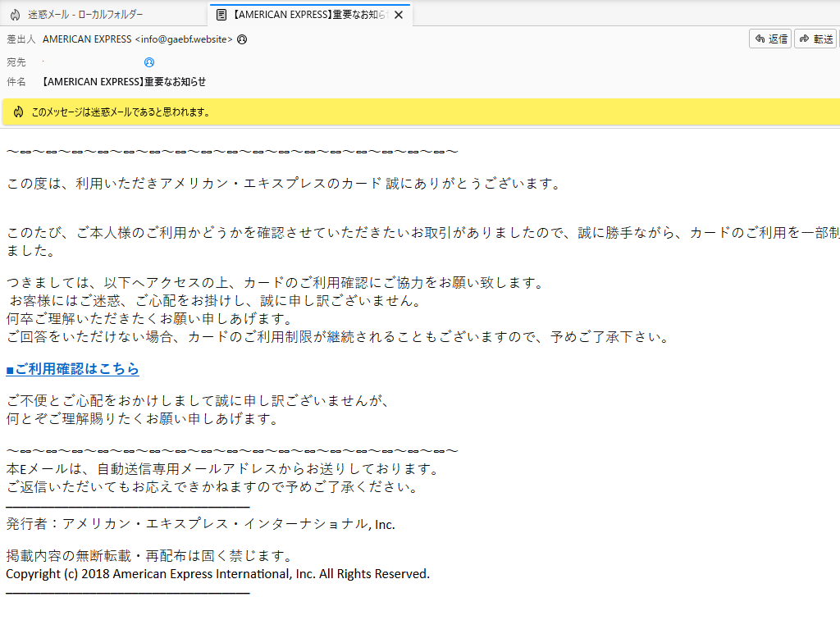Click the 返信 reply button
The image size is (840, 620).
click(x=770, y=39)
